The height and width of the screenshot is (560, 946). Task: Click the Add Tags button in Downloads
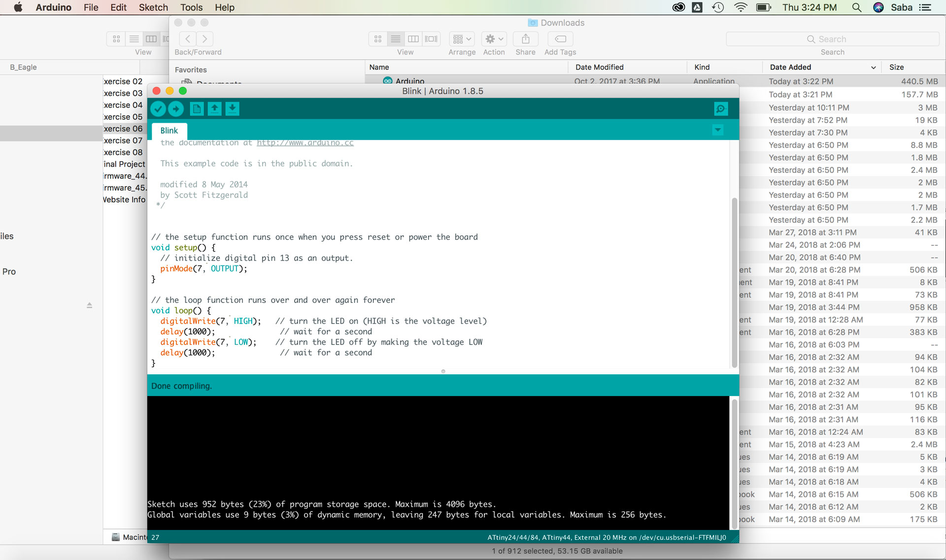560,39
